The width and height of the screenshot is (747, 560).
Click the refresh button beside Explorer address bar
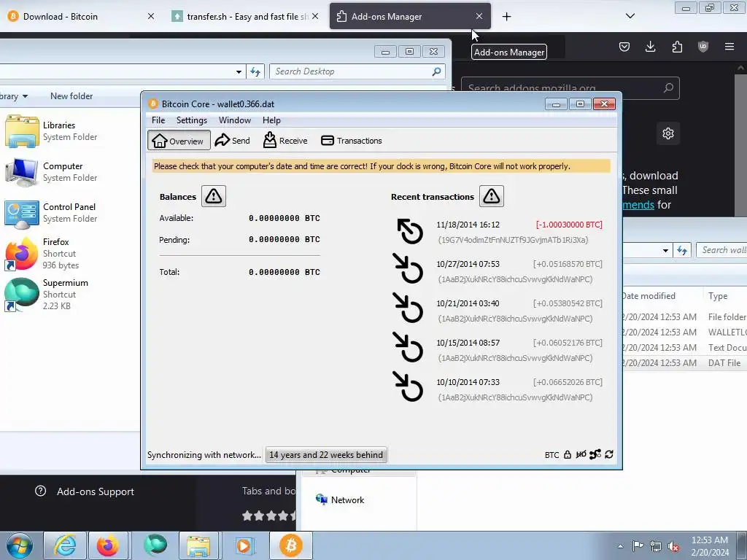tap(255, 72)
